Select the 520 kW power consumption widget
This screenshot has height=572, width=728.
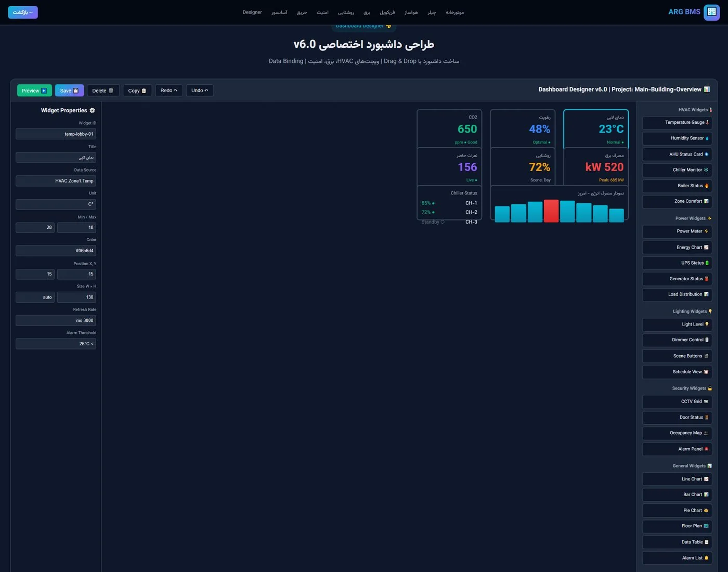596,166
